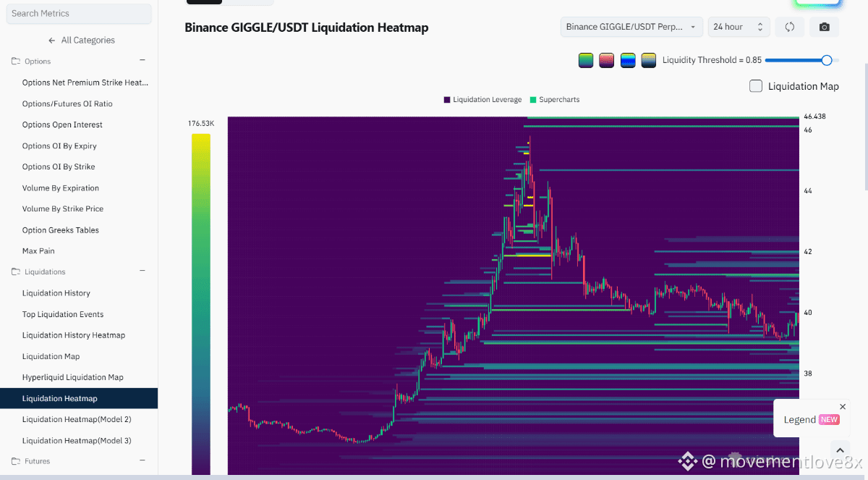Click the back arrow beside All Categories
This screenshot has height=480, width=868.
(51, 40)
